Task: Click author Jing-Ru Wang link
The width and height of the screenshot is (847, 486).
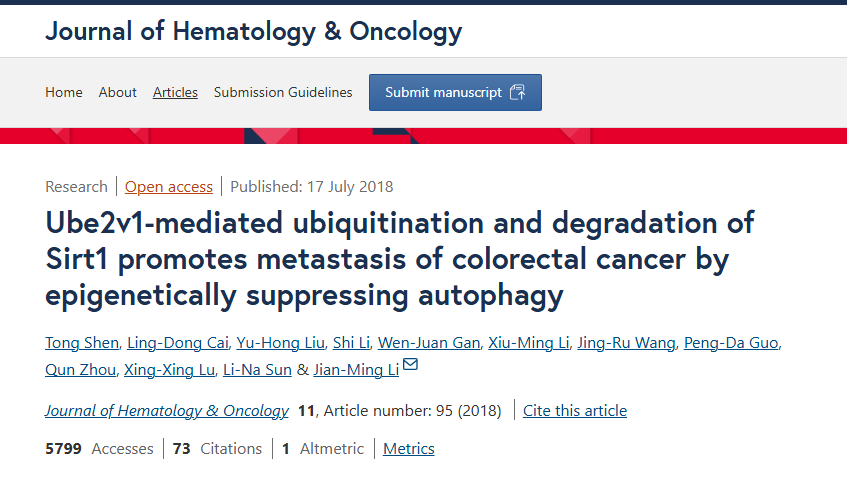Action: point(626,343)
